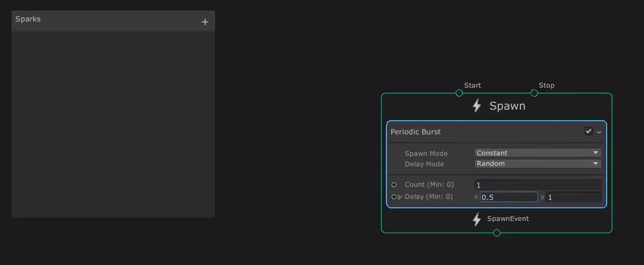Click the Delay x value field
This screenshot has width=644, height=265.
coord(508,197)
